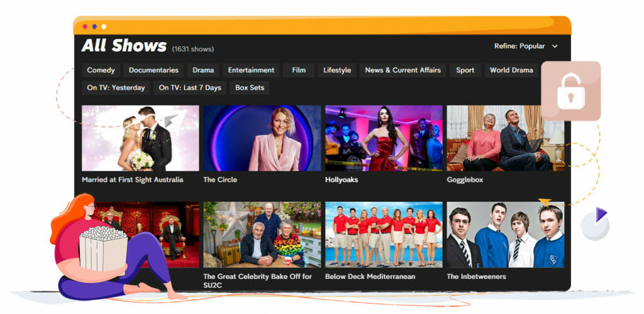The height and width of the screenshot is (314, 644).
Task: Choose the Drama category filter
Action: tap(203, 70)
